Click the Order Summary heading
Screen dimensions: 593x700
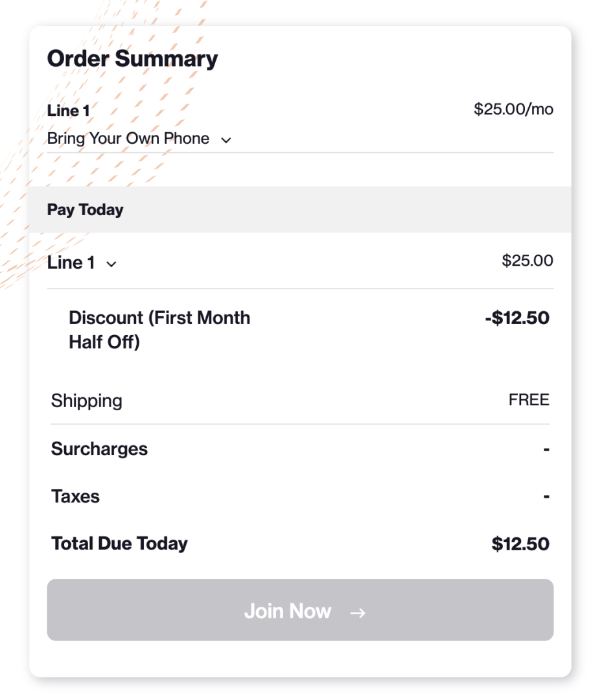tap(132, 59)
